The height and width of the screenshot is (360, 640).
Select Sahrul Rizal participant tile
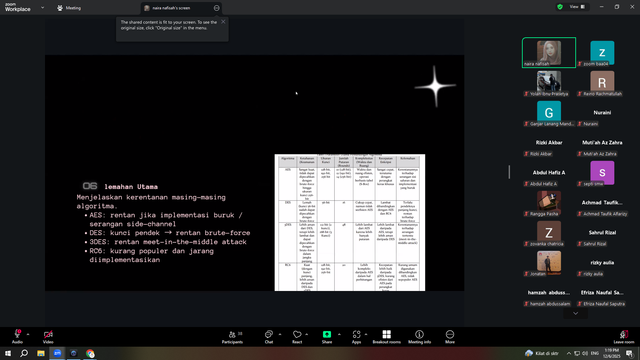click(602, 233)
